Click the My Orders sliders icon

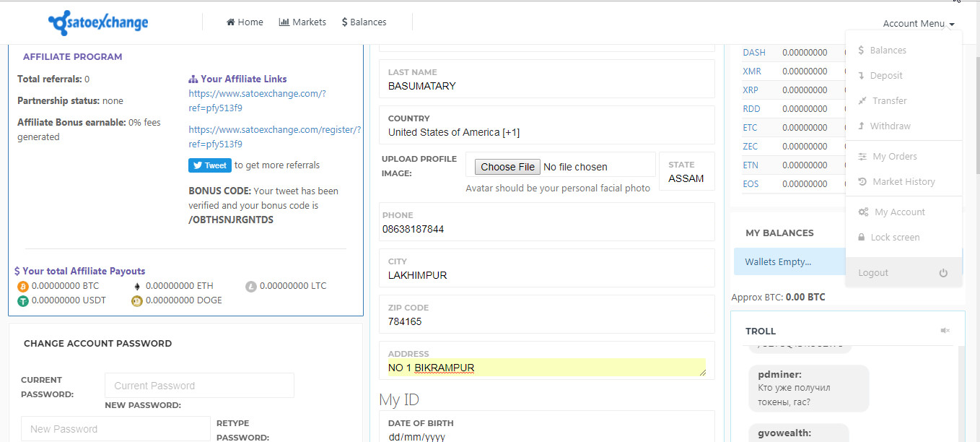(x=862, y=157)
